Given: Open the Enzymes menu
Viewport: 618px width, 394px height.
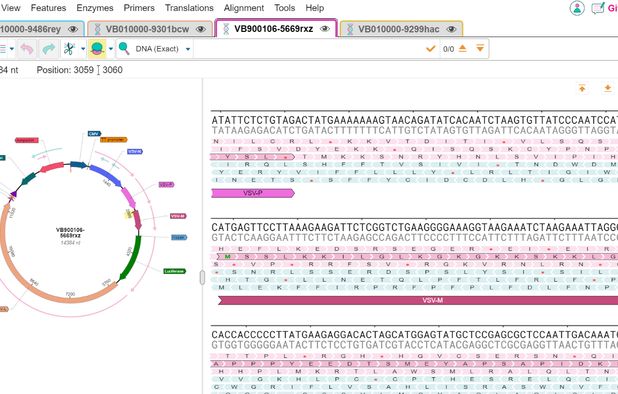Looking at the screenshot, I should pyautogui.click(x=95, y=8).
